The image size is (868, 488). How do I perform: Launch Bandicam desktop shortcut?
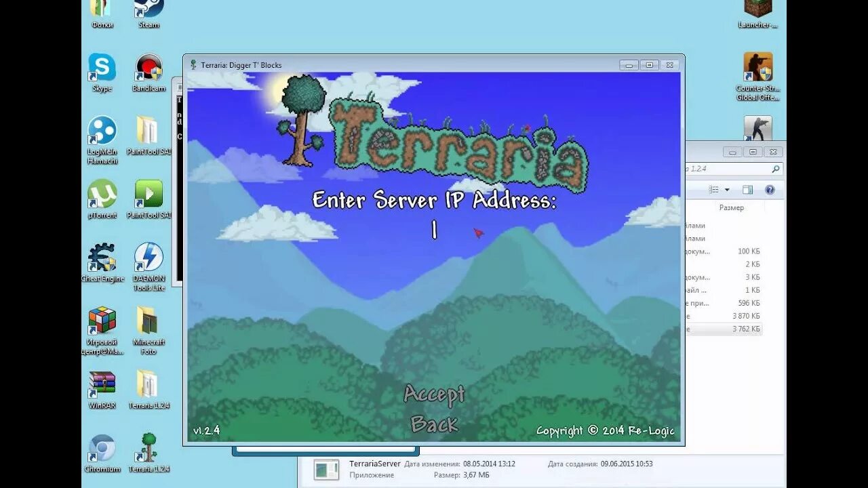click(x=149, y=73)
